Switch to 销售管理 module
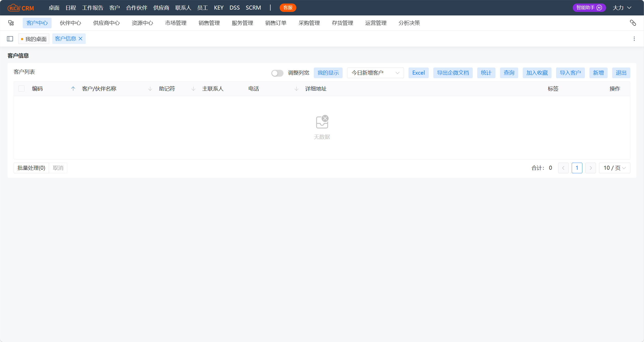This screenshot has height=342, width=644. click(209, 23)
